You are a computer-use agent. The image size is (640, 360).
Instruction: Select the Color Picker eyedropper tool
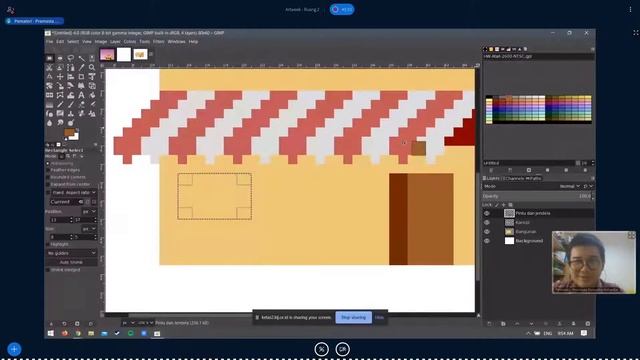81,67
